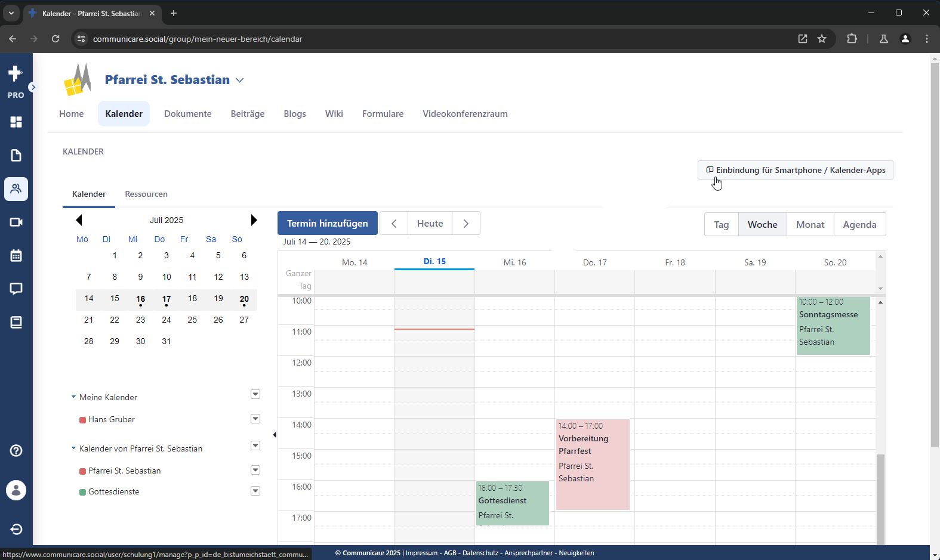Open the dashboard grid icon in sidebar
Screen dimensions: 940x560
pos(16,122)
